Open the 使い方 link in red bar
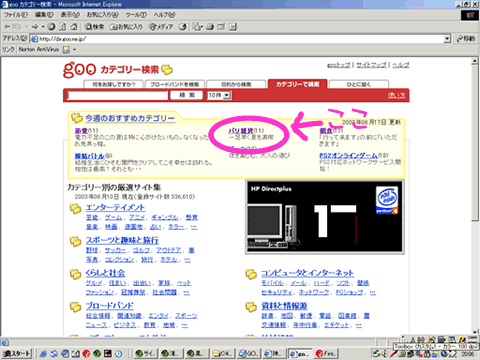The width and height of the screenshot is (480, 360). click(396, 96)
